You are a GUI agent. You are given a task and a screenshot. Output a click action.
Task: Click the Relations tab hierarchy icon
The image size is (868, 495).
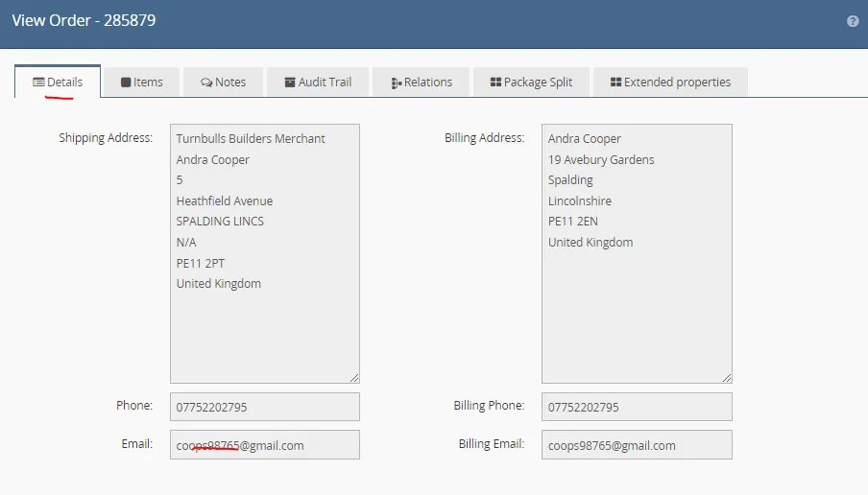click(x=397, y=82)
